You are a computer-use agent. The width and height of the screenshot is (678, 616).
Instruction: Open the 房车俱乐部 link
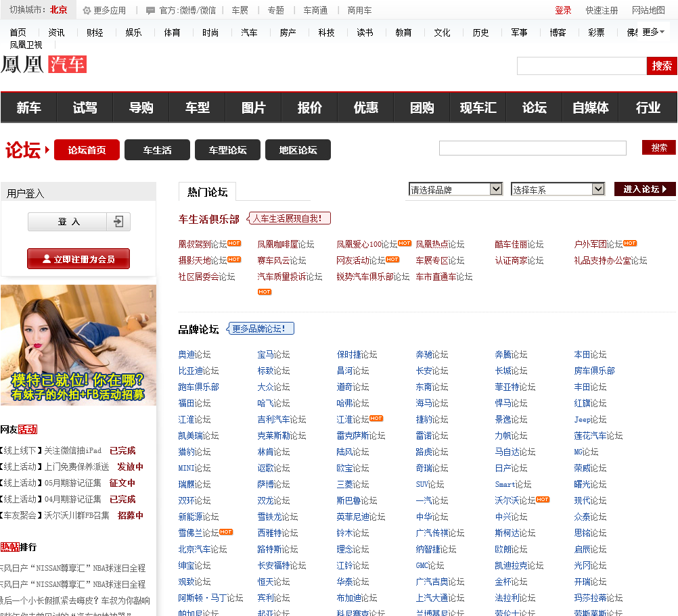pos(594,371)
